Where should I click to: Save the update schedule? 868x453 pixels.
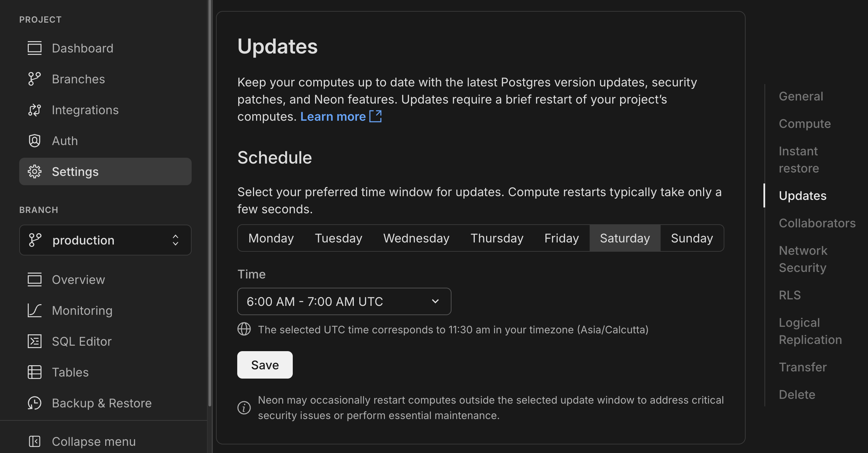click(265, 365)
